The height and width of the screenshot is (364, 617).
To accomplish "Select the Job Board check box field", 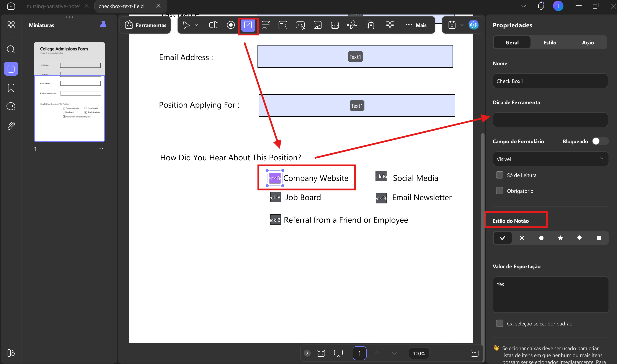I will point(275,197).
